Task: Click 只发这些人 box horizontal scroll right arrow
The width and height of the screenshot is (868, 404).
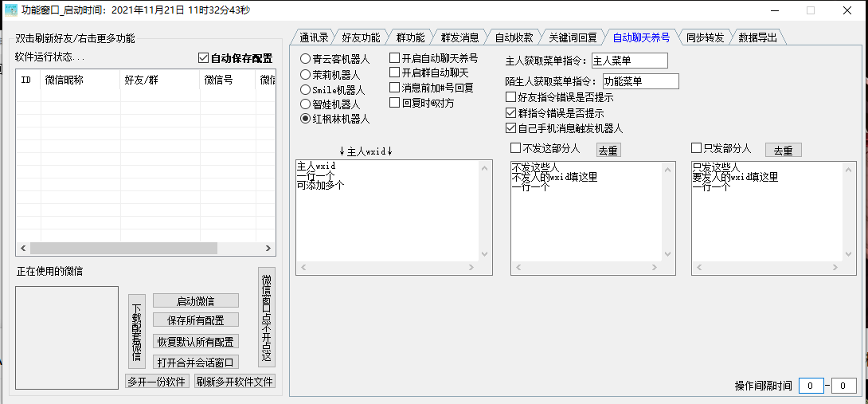Action: 836,268
